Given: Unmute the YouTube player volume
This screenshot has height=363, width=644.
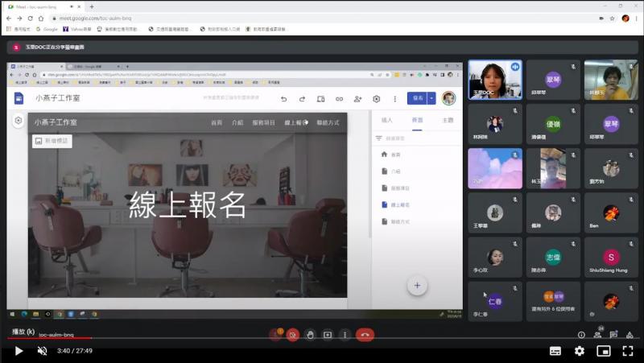Looking at the screenshot, I should (x=42, y=351).
